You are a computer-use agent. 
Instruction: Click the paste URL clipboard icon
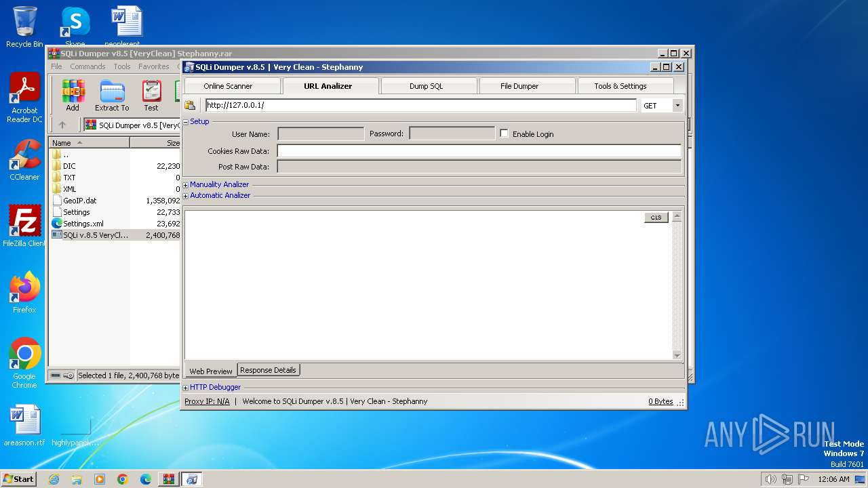[x=190, y=105]
